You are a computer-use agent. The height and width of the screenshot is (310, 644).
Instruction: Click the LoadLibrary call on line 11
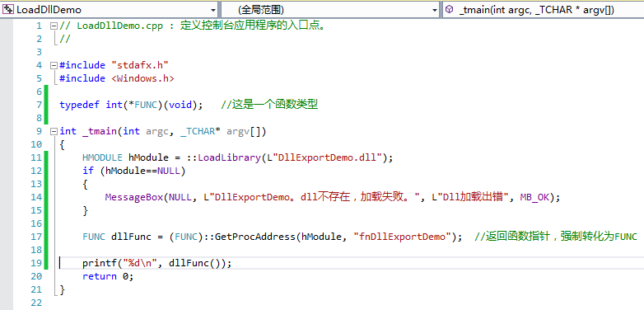(x=230, y=157)
